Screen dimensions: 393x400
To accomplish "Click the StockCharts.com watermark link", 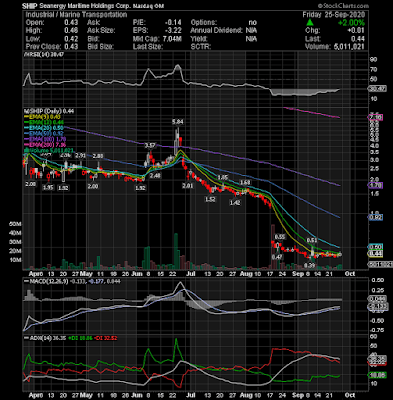I will tap(343, 6).
